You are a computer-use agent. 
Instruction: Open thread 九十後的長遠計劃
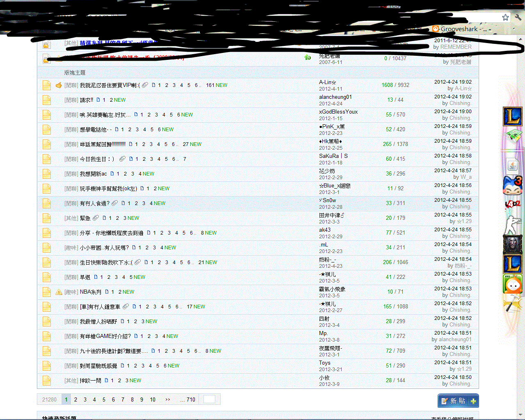tap(113, 351)
